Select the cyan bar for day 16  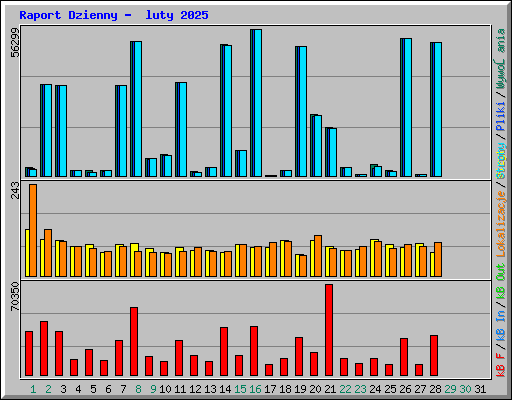pyautogui.click(x=257, y=103)
